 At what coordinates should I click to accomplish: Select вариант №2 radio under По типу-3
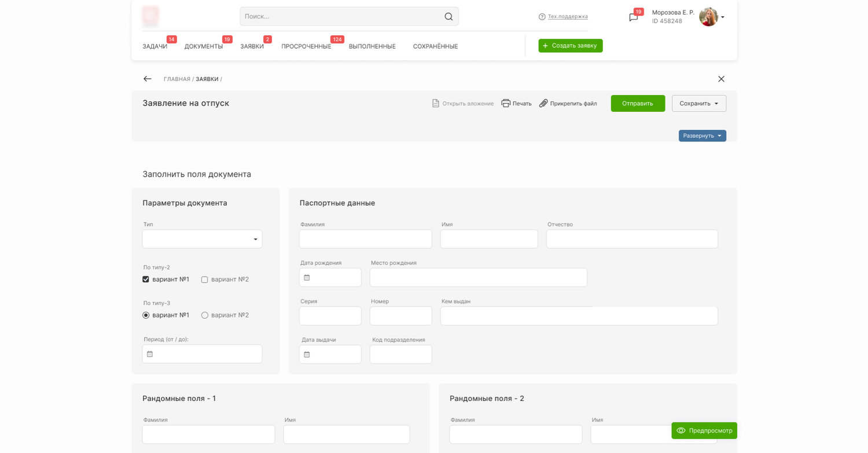(204, 315)
